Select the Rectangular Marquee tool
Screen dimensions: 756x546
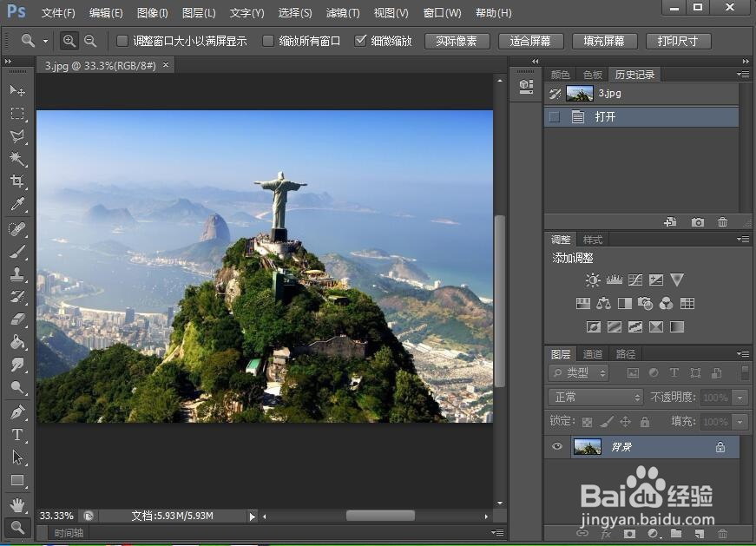pyautogui.click(x=17, y=114)
